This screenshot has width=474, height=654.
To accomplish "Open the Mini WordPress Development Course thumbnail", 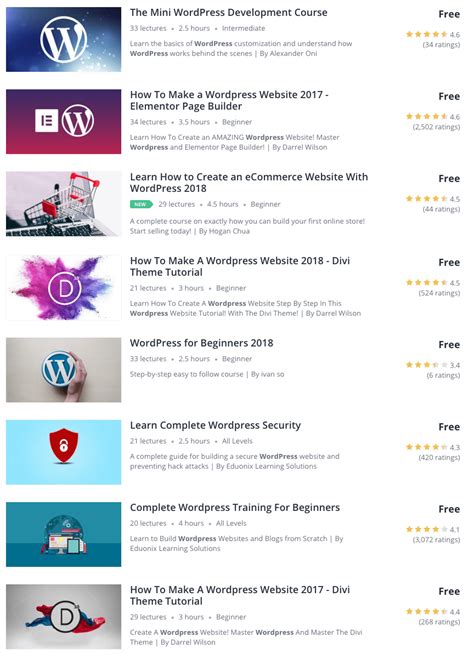I will coord(63,39).
